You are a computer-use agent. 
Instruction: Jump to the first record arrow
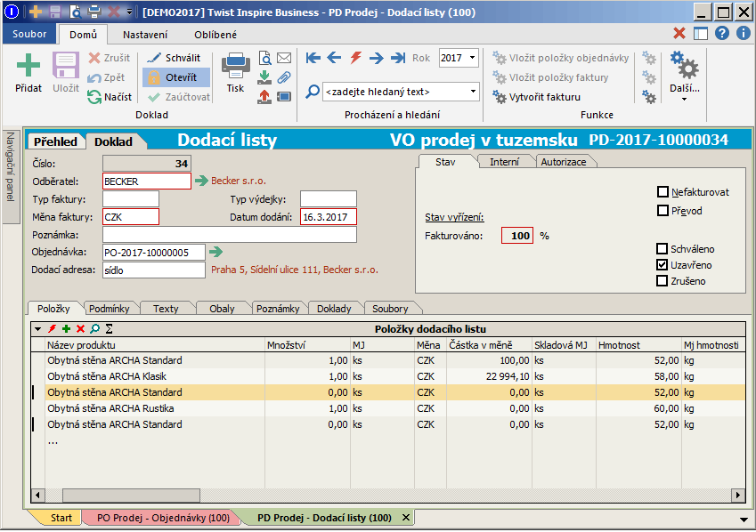[x=313, y=58]
